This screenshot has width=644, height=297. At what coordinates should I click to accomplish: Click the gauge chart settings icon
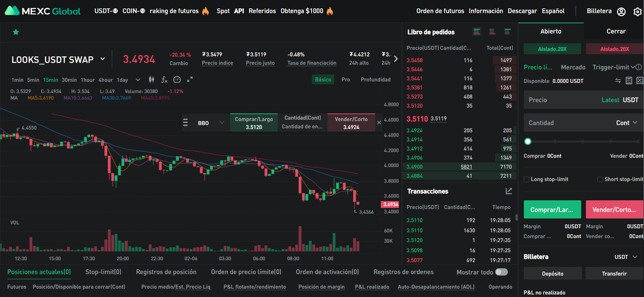point(177,80)
